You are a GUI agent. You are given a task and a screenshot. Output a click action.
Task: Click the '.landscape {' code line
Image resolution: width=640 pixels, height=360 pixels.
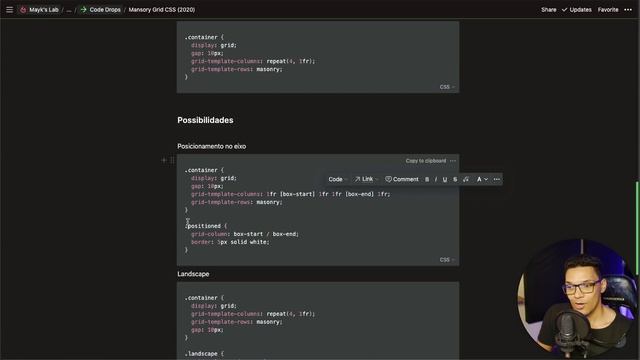[204, 353]
